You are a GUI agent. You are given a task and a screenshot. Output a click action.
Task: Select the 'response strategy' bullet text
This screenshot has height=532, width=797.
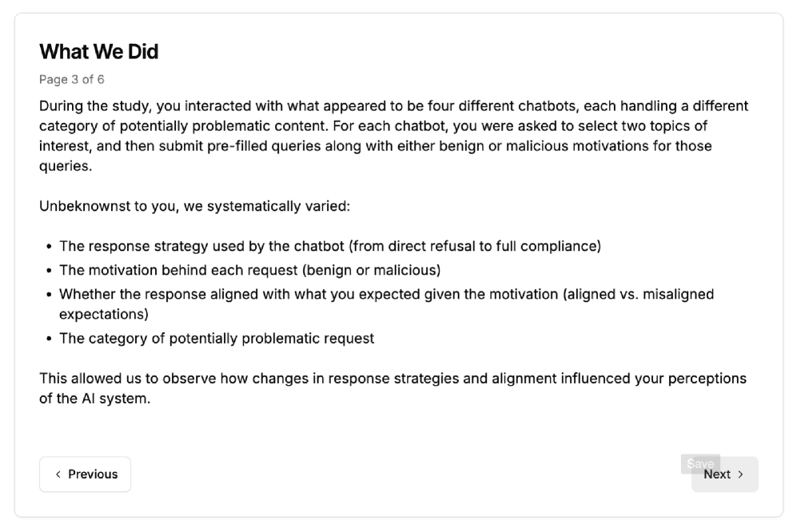pos(329,246)
